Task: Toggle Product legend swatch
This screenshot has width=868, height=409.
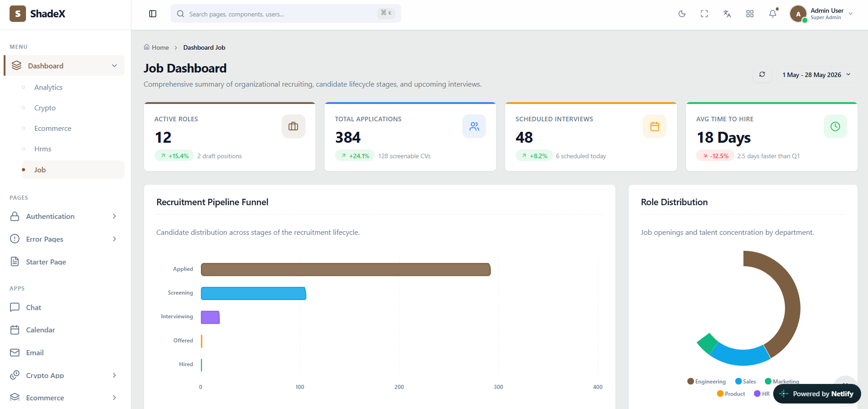Action: pyautogui.click(x=720, y=393)
